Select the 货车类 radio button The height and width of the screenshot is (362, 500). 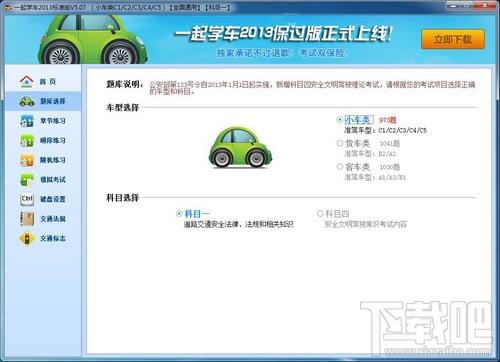340,143
